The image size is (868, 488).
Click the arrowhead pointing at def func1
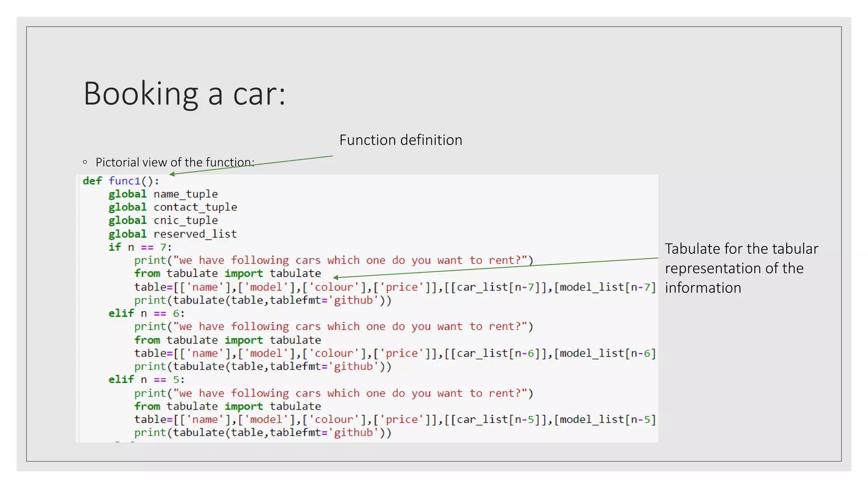point(172,174)
